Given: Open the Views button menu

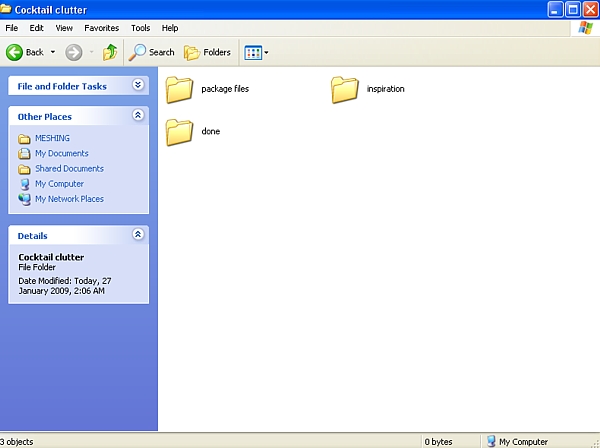Looking at the screenshot, I should click(256, 52).
